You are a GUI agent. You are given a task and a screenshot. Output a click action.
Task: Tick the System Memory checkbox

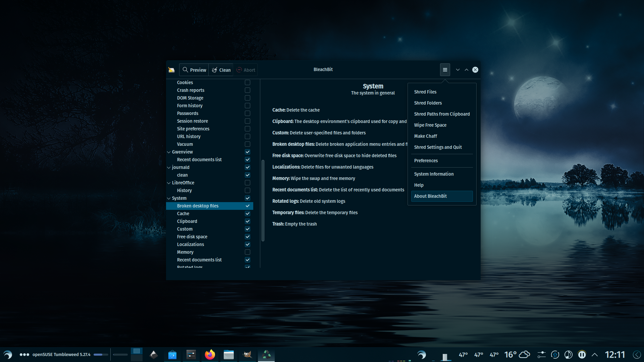(x=248, y=252)
